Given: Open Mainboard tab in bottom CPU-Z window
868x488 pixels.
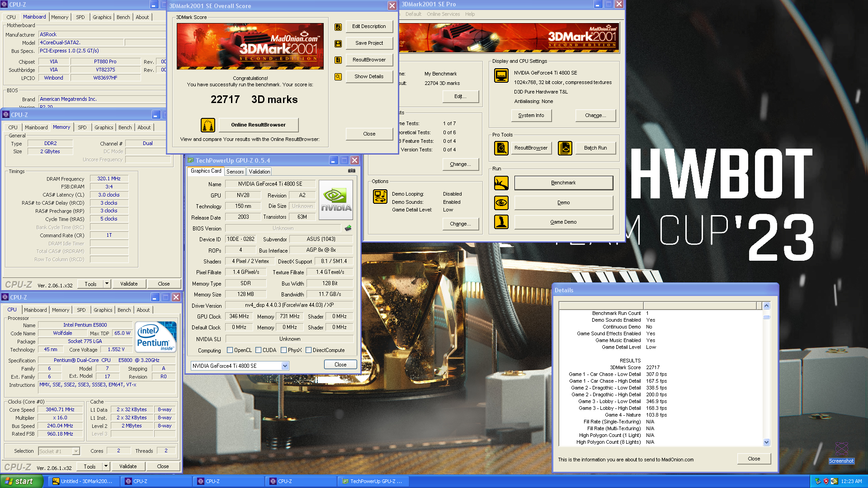Looking at the screenshot, I should tap(35, 310).
